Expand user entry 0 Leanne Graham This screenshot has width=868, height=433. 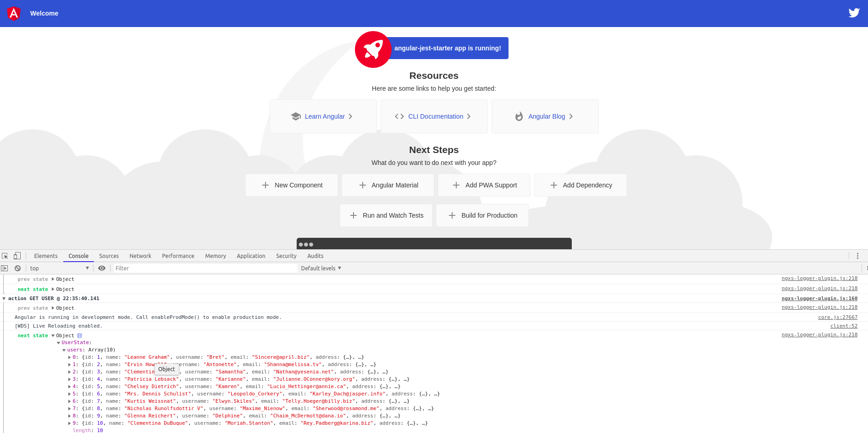(70, 357)
